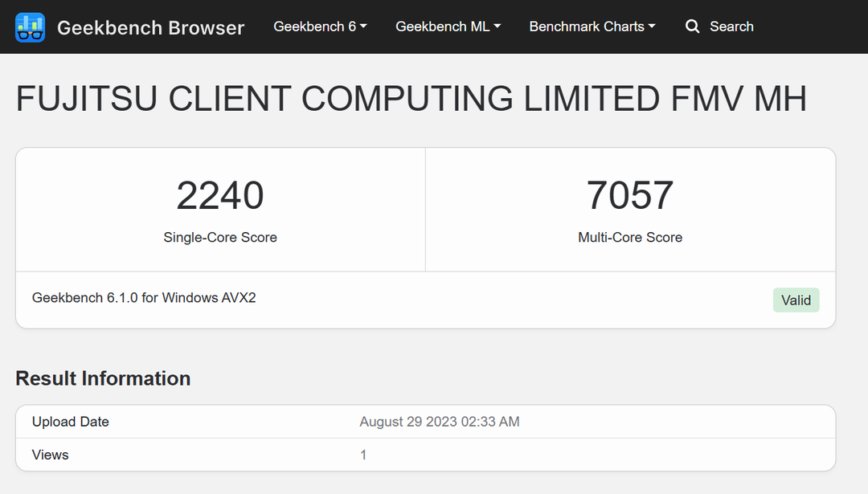Image resolution: width=868 pixels, height=494 pixels.
Task: Click the Geekbench logo icon
Action: pyautogui.click(x=31, y=27)
